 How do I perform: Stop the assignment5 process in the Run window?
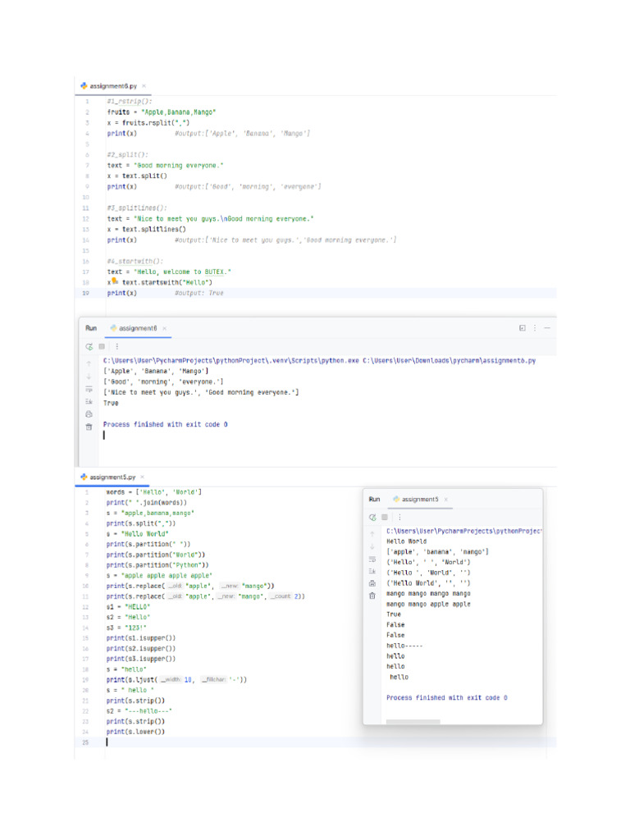[x=384, y=518]
